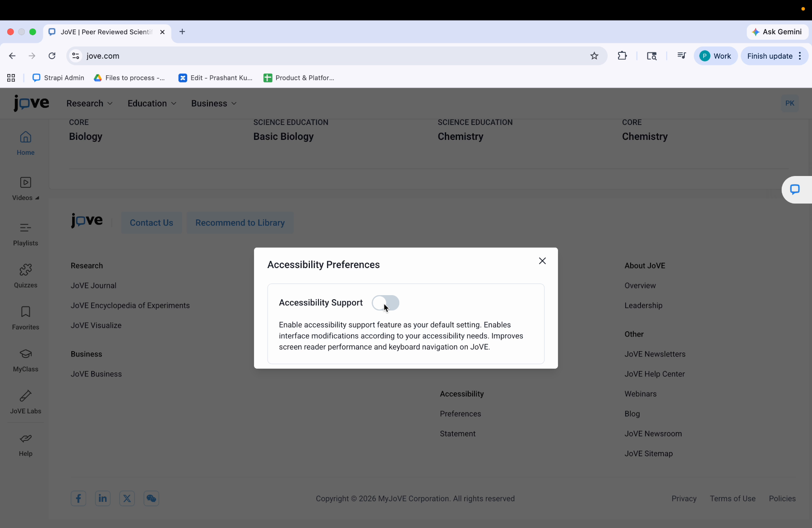
Task: Visit the JoVE X page
Action: coord(127,498)
